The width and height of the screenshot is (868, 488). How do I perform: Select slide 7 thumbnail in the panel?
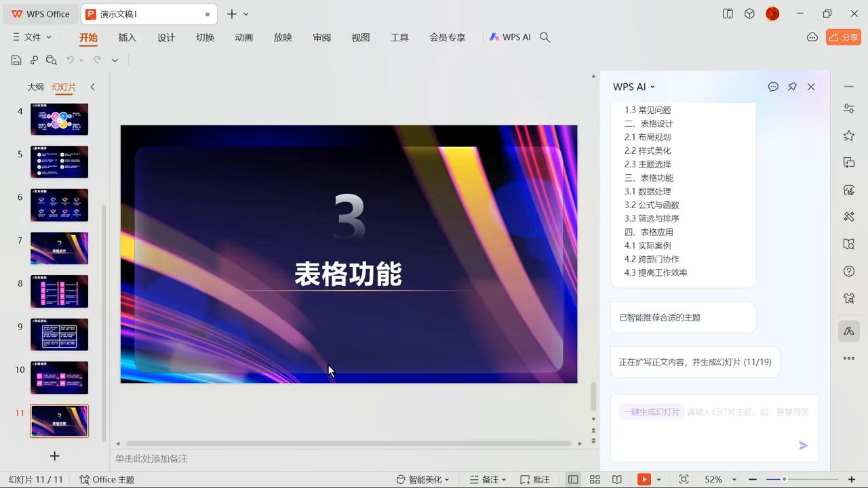59,248
